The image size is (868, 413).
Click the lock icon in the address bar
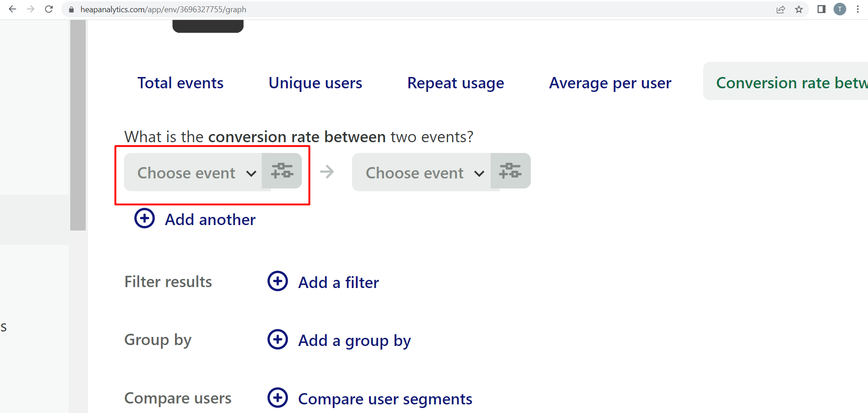(71, 10)
